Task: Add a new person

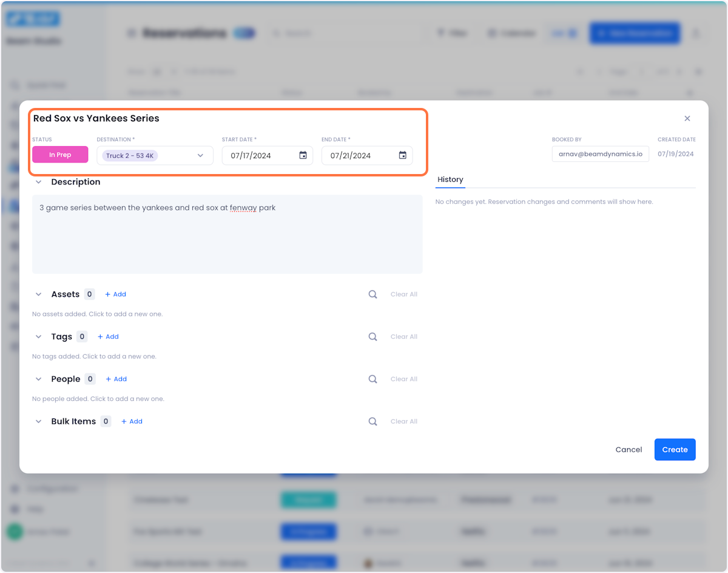Action: 116,379
